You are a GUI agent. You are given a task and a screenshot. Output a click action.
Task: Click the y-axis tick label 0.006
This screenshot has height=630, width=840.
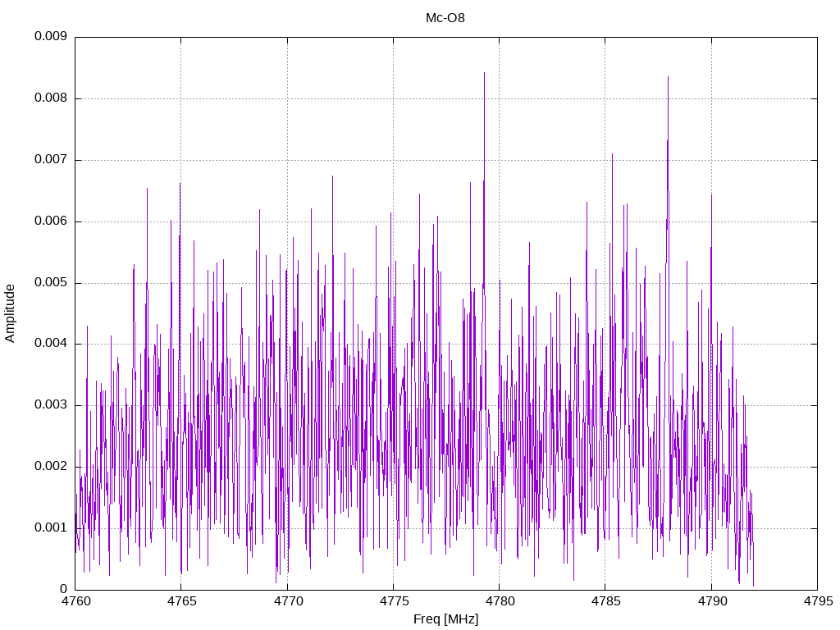[51, 221]
